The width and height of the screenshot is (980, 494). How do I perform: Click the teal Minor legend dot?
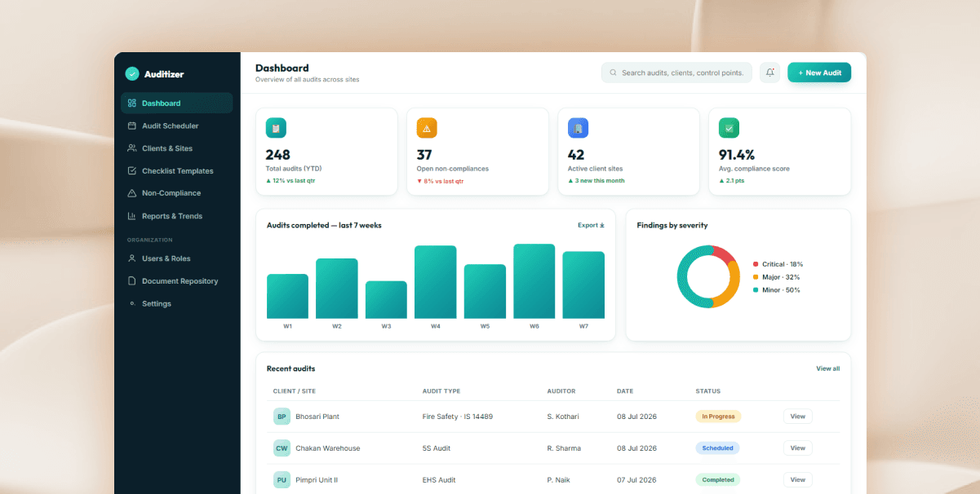pyautogui.click(x=756, y=290)
